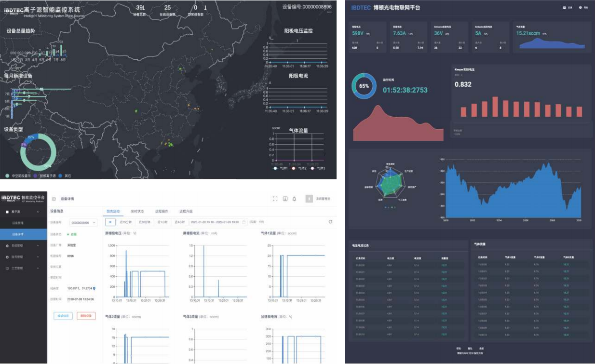
Task: Click the 每月新增设备 heading
Action: pos(19,76)
